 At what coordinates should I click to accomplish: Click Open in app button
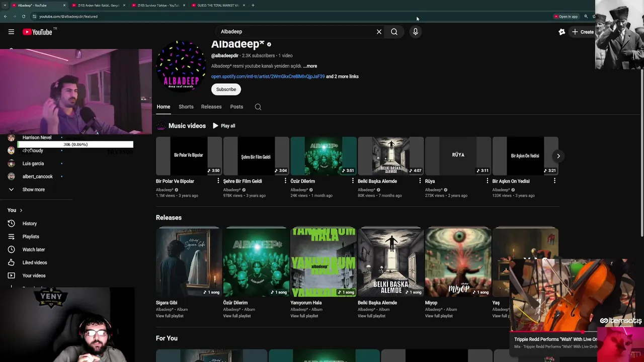[x=566, y=16]
